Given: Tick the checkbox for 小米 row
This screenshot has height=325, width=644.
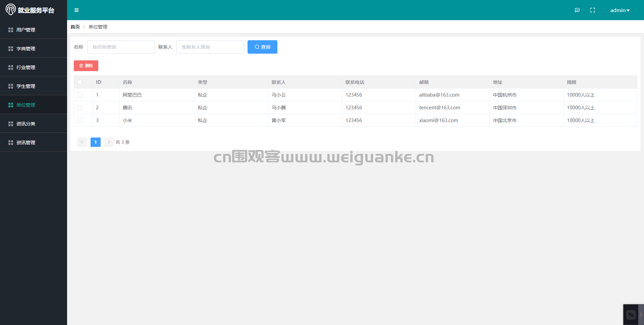Looking at the screenshot, I should coord(80,120).
